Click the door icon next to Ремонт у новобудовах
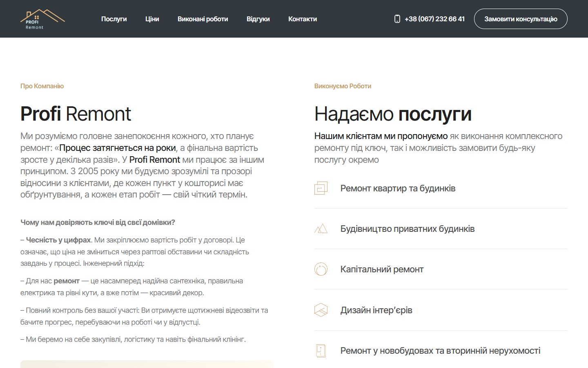The width and height of the screenshot is (588, 368). click(x=321, y=350)
